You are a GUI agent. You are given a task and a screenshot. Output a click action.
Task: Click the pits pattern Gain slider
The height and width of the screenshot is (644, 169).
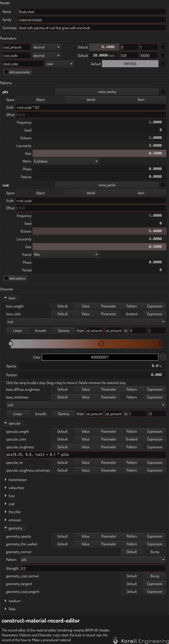pyautogui.click(x=99, y=153)
